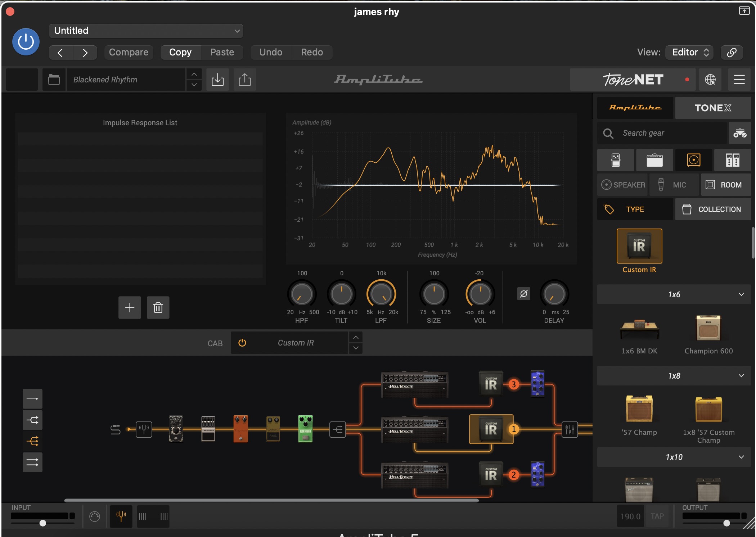This screenshot has width=756, height=537.
Task: Select the Champion 600 cabinet
Action: click(708, 328)
